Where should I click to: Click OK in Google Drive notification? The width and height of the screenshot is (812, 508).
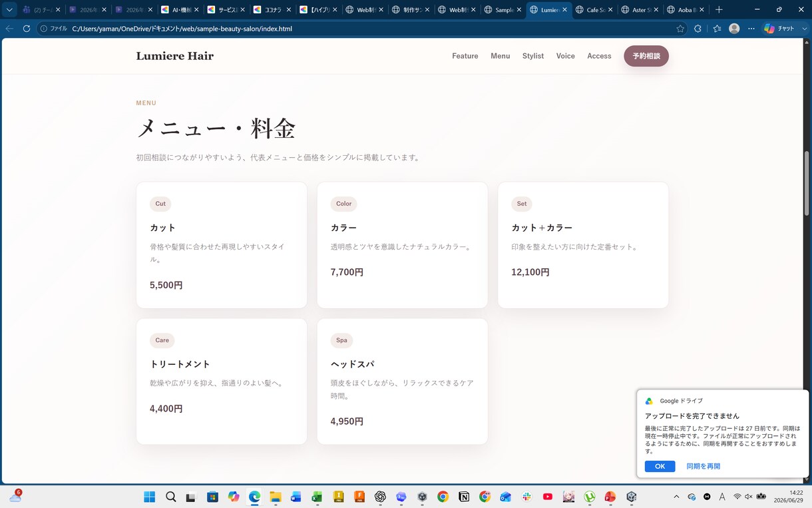coord(660,466)
